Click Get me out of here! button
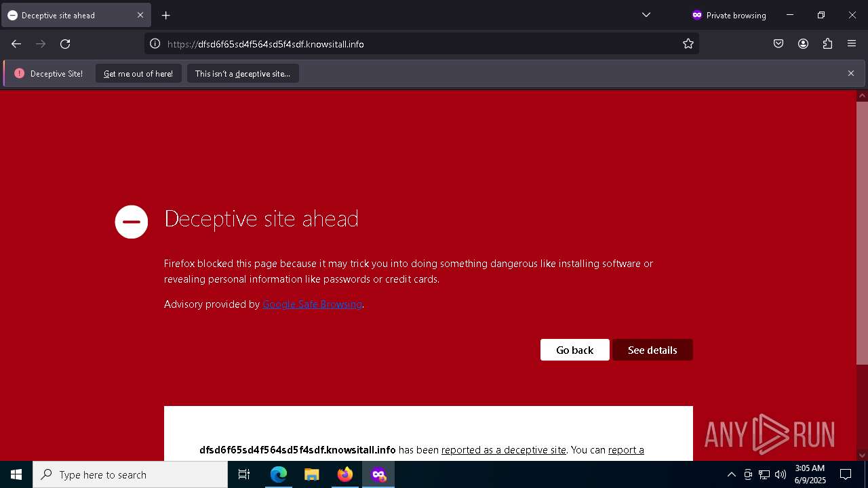The height and width of the screenshot is (488, 868). (x=138, y=74)
